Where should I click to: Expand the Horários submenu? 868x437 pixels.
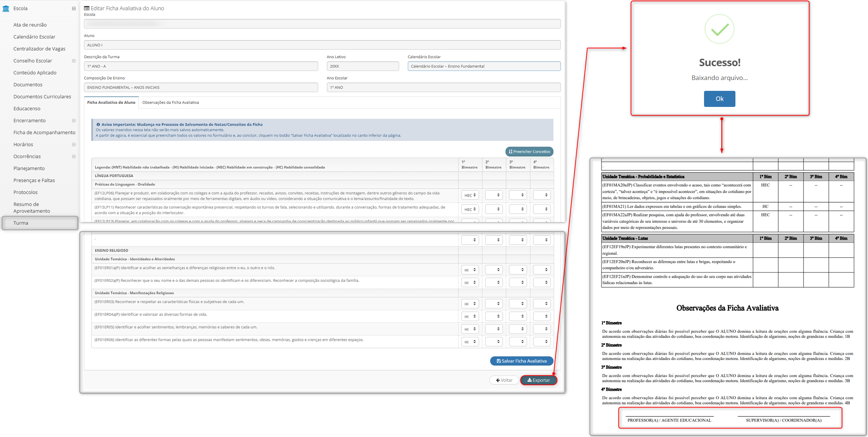click(x=74, y=144)
